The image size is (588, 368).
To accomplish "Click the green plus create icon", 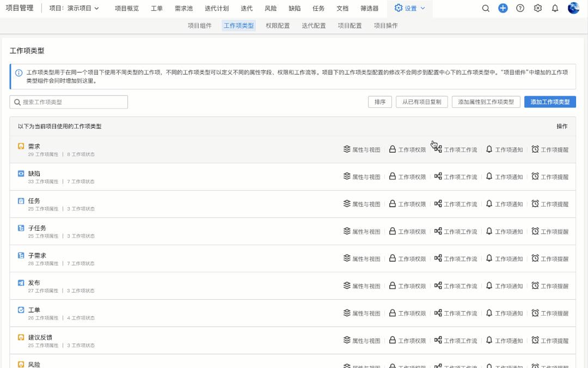I will (x=503, y=8).
